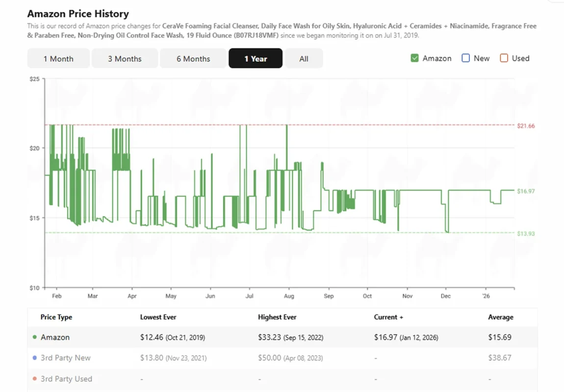Click the red 3rd Party Used dot
Screen dimensions: 564x392
34,379
